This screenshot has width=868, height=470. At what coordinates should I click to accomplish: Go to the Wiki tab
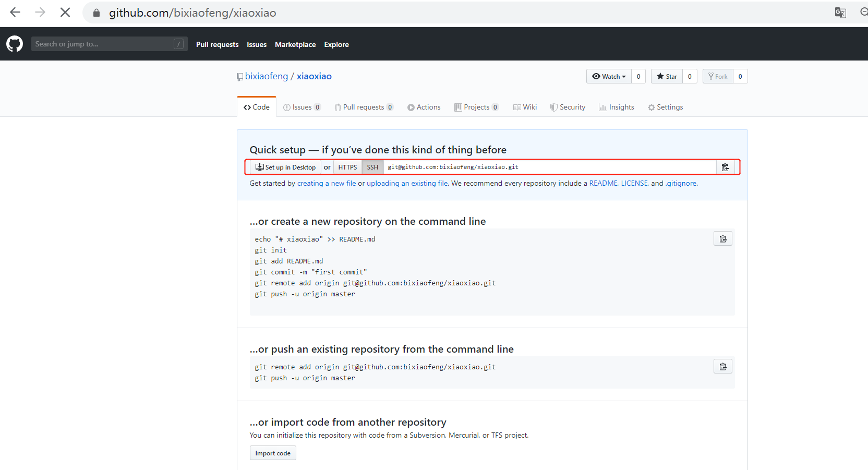pos(525,107)
